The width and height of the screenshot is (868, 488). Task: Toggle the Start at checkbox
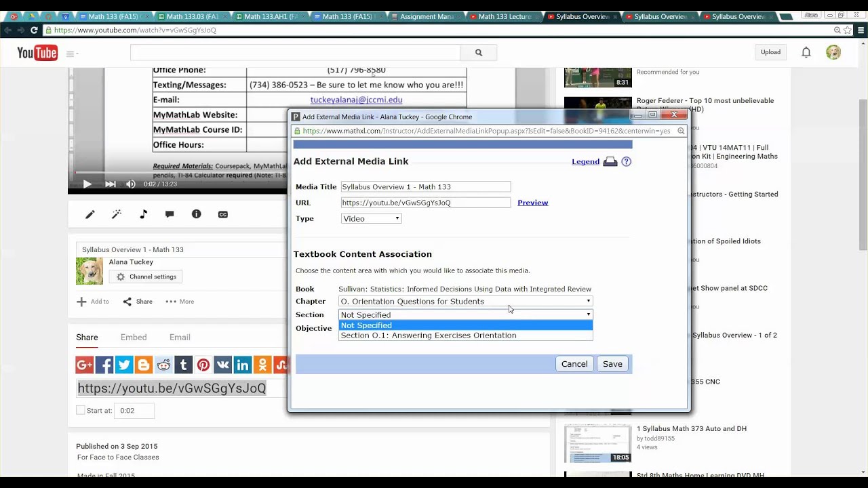click(81, 410)
